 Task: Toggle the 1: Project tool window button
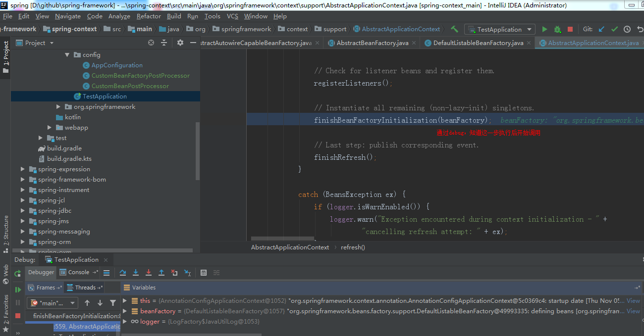(6, 58)
